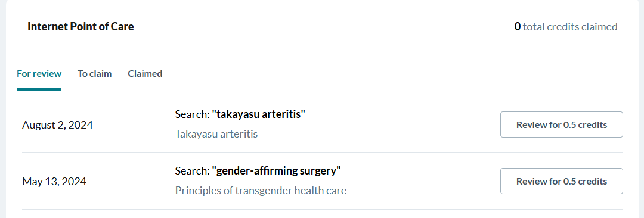Select the August 2, 2024 date entry

pos(57,125)
